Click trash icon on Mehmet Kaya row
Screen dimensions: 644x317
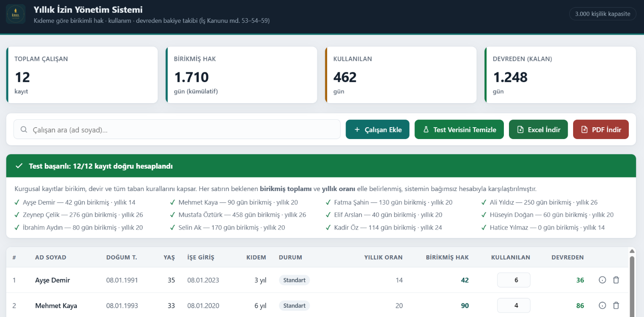pos(616,306)
